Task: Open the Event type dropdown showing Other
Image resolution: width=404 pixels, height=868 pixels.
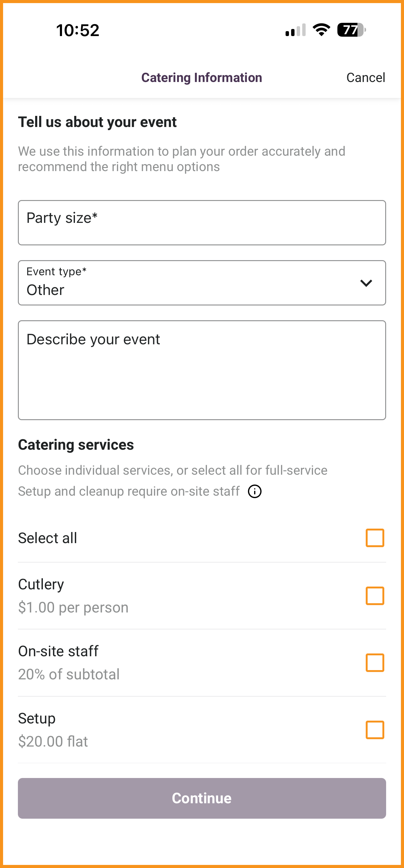Action: tap(202, 283)
